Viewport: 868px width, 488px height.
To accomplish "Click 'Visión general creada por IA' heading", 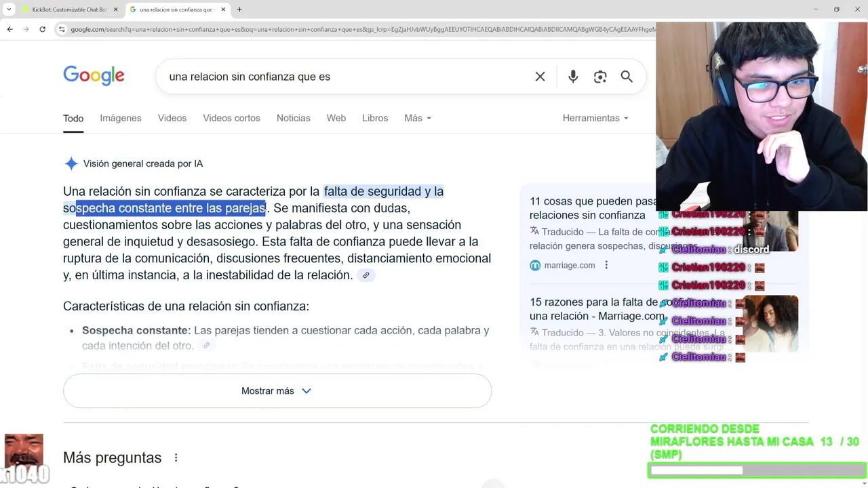I will pyautogui.click(x=143, y=163).
